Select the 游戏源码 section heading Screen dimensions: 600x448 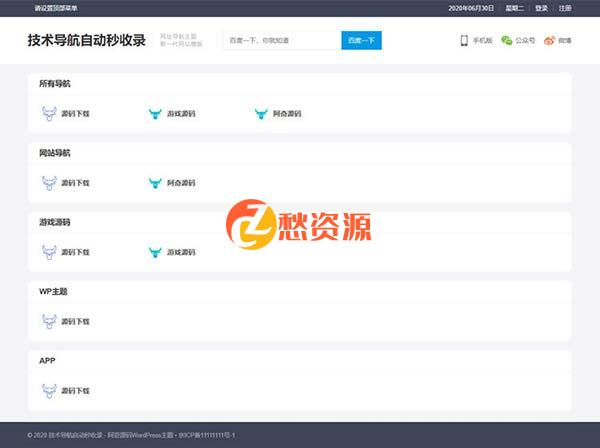[x=55, y=222]
